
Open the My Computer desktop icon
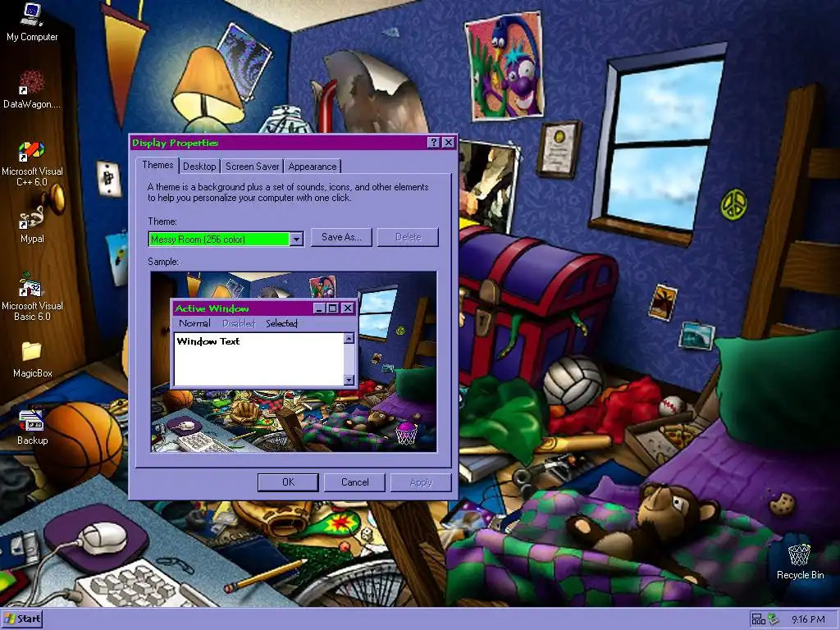coord(32,22)
